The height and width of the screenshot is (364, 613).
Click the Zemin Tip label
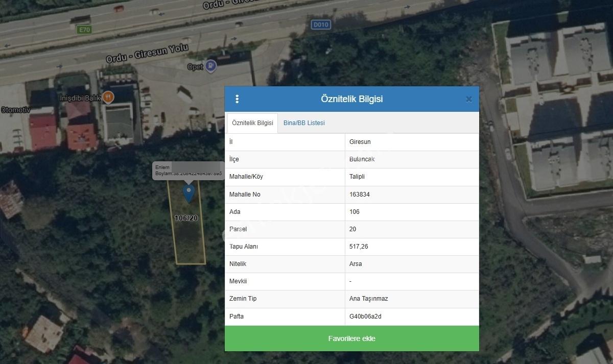click(x=243, y=299)
